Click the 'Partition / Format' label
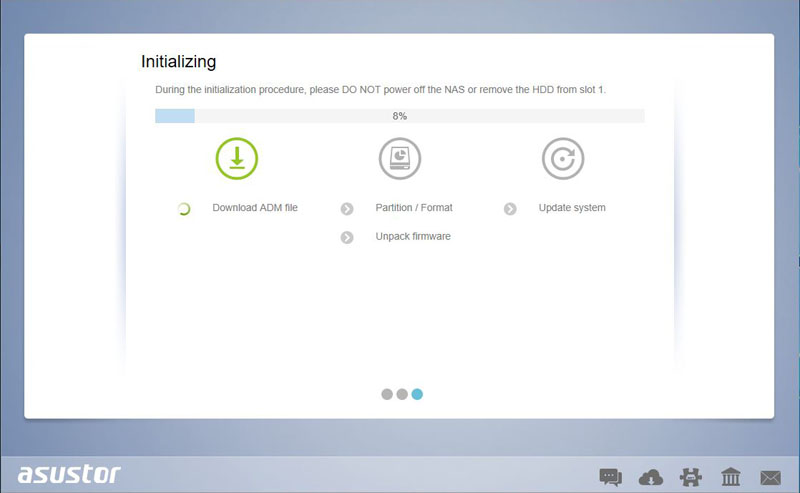Screen dimensions: 800x493 [x=414, y=208]
